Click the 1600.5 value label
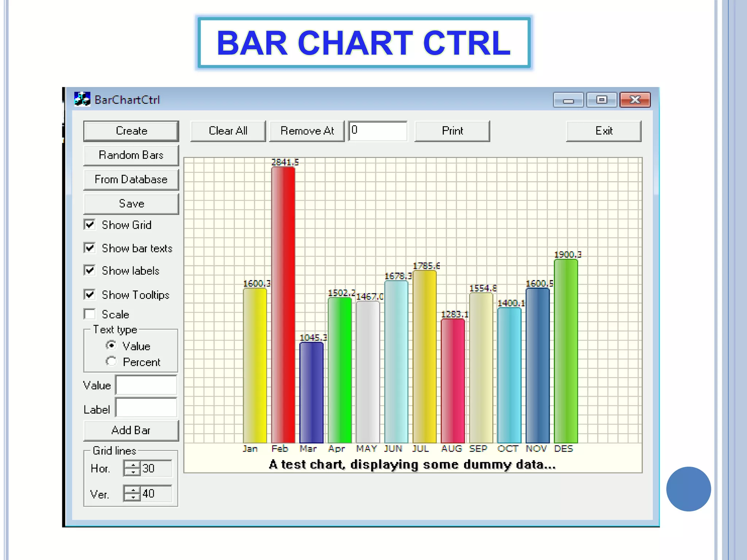Image resolution: width=747 pixels, height=560 pixels. click(x=539, y=283)
